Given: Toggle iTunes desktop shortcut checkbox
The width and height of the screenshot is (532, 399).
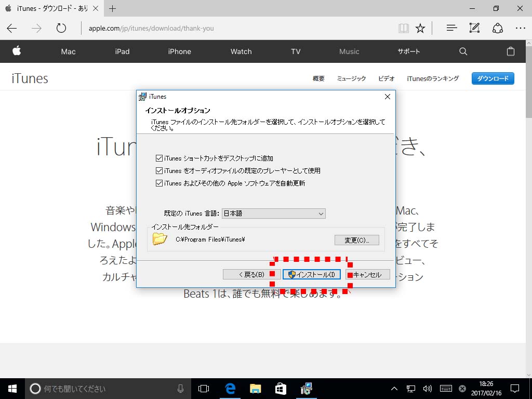Looking at the screenshot, I should click(x=159, y=158).
